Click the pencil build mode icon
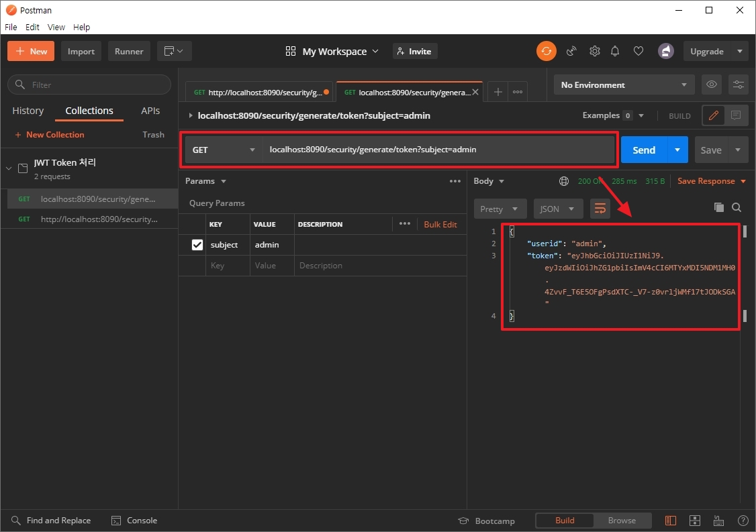Screen dimensions: 756x532 click(x=714, y=115)
